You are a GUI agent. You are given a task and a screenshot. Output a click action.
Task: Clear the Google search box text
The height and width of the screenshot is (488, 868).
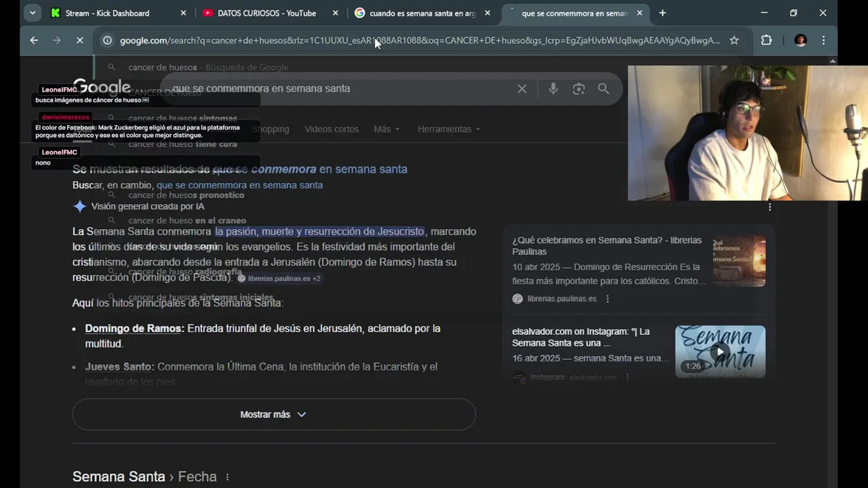point(522,89)
